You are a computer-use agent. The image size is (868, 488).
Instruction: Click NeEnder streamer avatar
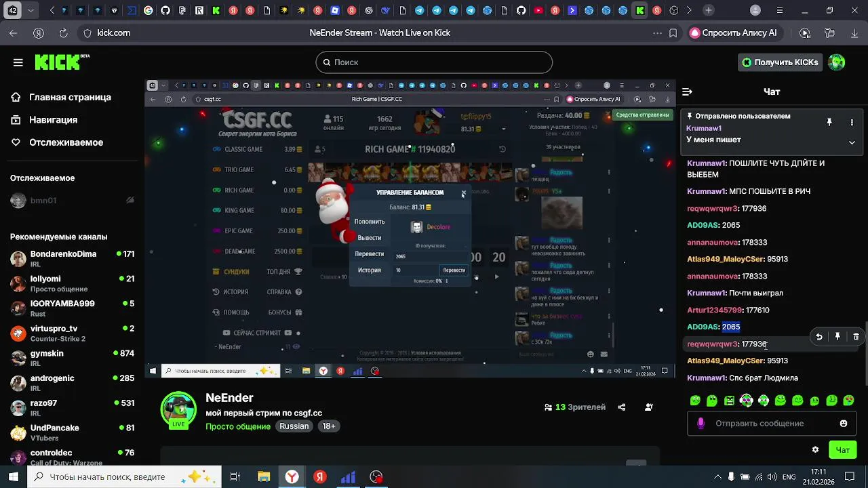(x=178, y=409)
